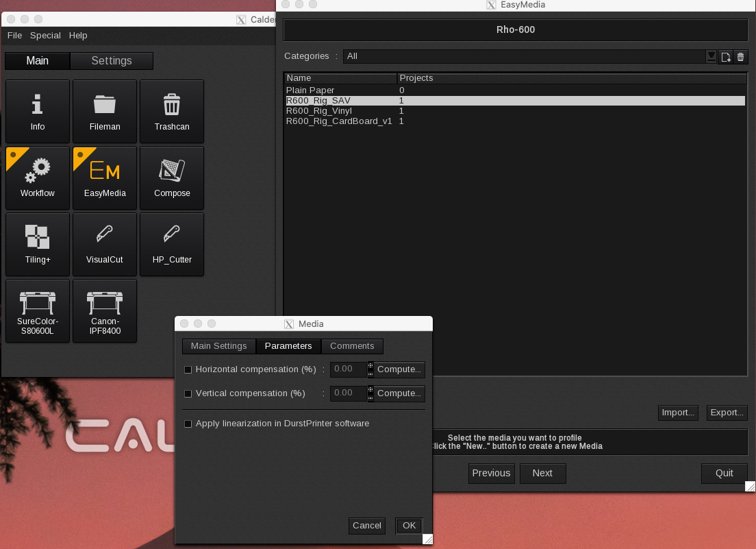Open the Workflow module
The height and width of the screenshot is (549, 756).
(38, 178)
